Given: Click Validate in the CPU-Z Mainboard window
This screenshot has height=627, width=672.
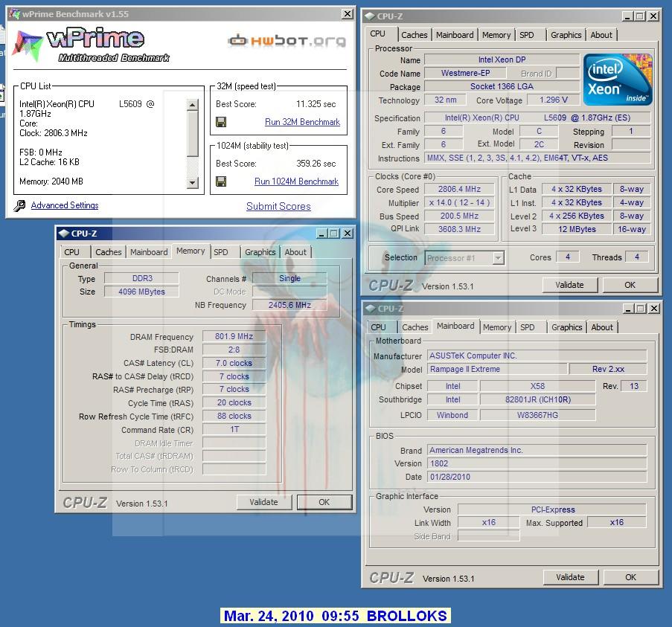Looking at the screenshot, I should (x=570, y=577).
